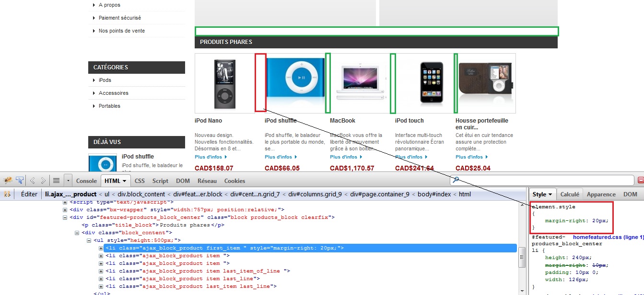Go forward with the right arrow
The width and height of the screenshot is (644, 295).
pos(43,181)
